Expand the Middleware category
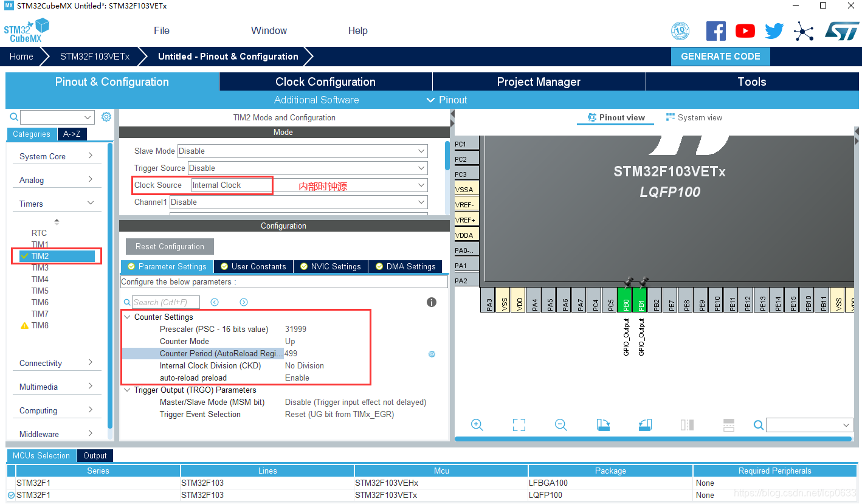 (x=57, y=434)
